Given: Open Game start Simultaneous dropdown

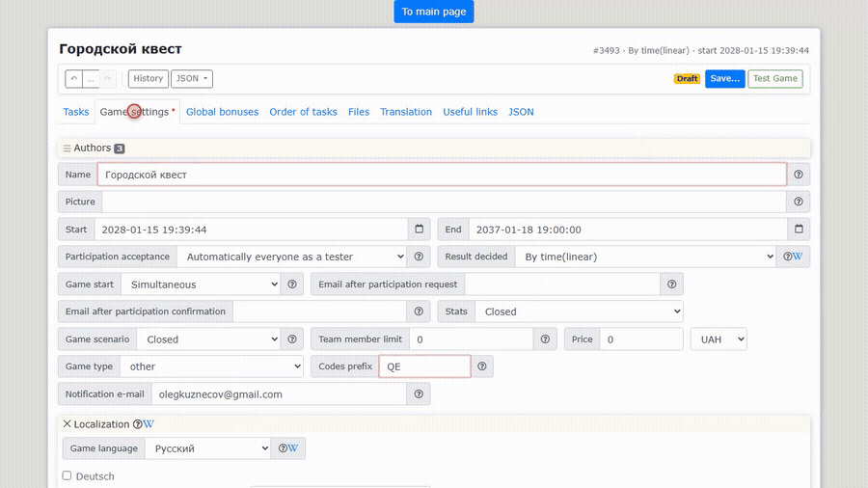Looking at the screenshot, I should click(x=201, y=285).
